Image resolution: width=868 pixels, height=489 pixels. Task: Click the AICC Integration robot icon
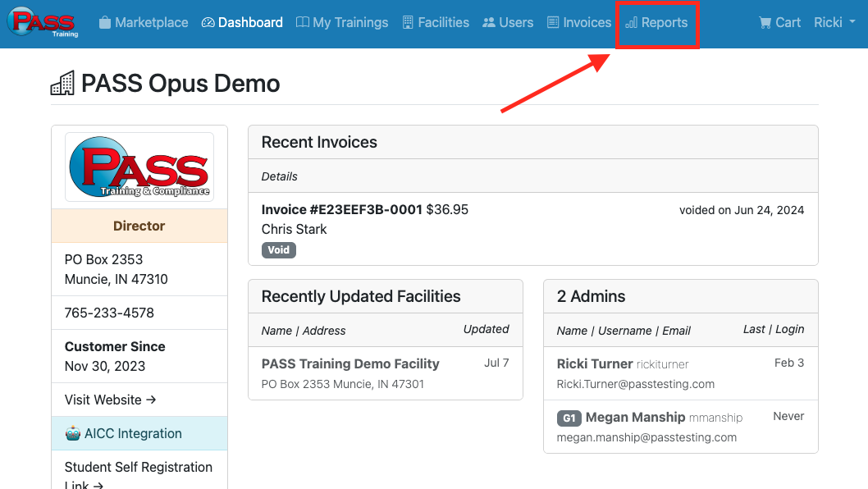pos(72,433)
